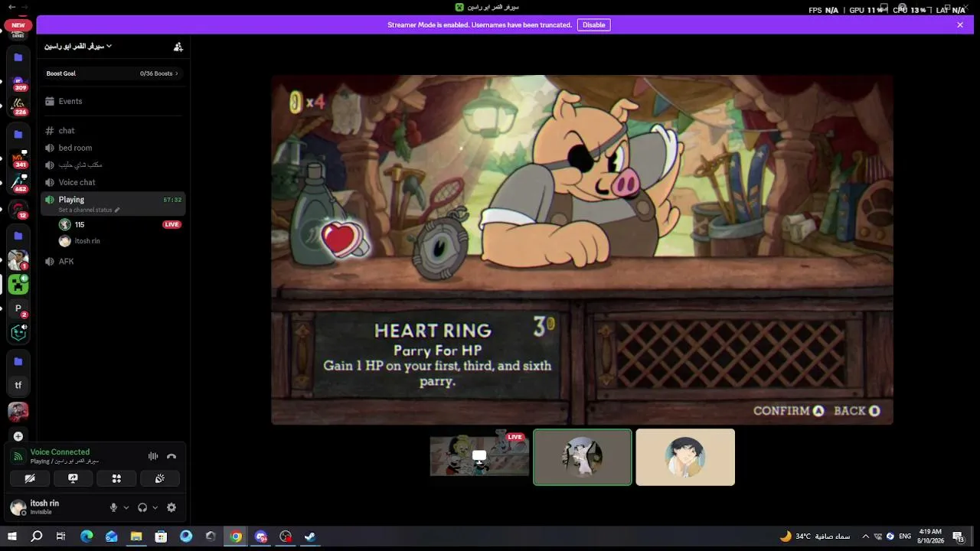Mute the microphone
Screen dimensions: 980x551
pos(113,507)
